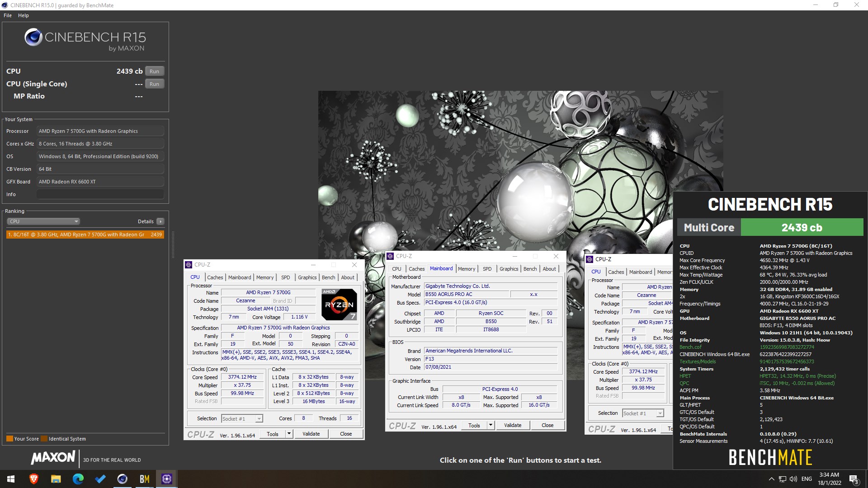Image resolution: width=868 pixels, height=488 pixels.
Task: Click MAXON logo at bottom left
Action: click(53, 458)
